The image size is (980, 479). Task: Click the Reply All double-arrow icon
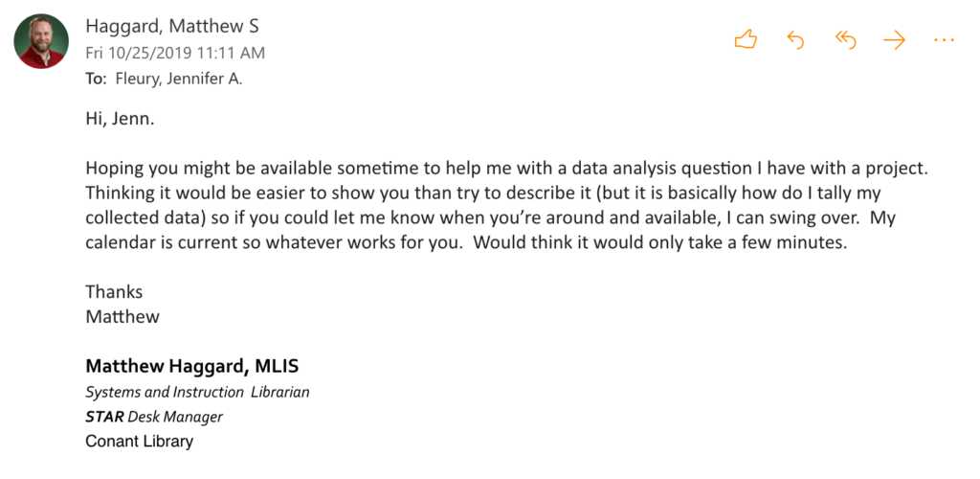point(845,39)
